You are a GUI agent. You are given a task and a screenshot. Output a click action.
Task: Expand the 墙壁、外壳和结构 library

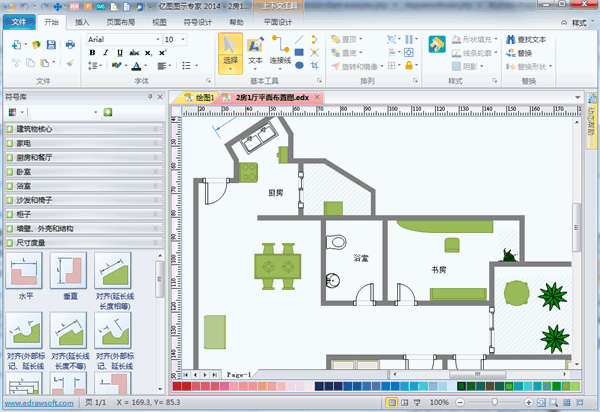coord(85,228)
